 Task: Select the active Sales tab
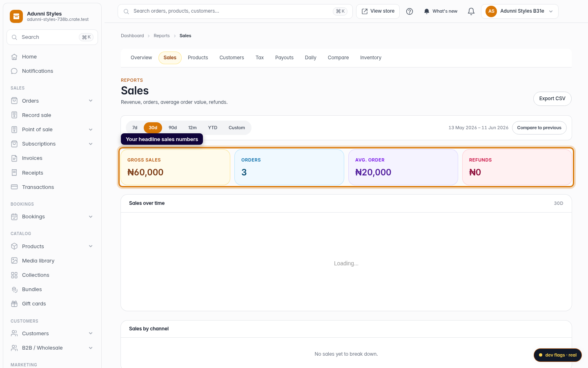point(170,58)
